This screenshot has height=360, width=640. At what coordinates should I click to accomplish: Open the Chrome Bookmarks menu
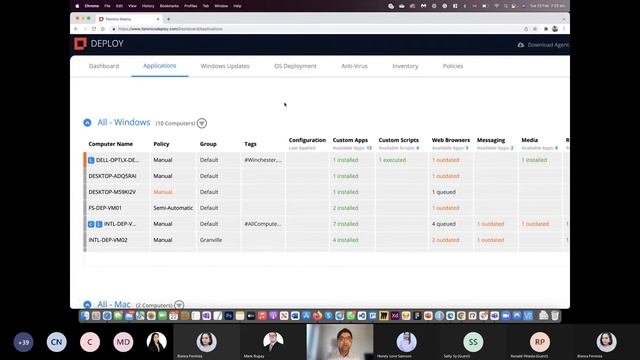(x=169, y=6)
